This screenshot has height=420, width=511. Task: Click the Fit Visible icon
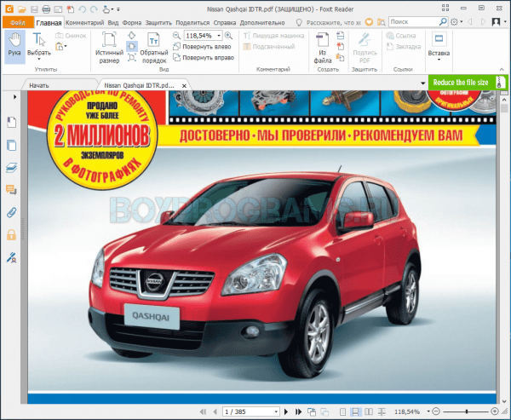pyautogui.click(x=131, y=58)
